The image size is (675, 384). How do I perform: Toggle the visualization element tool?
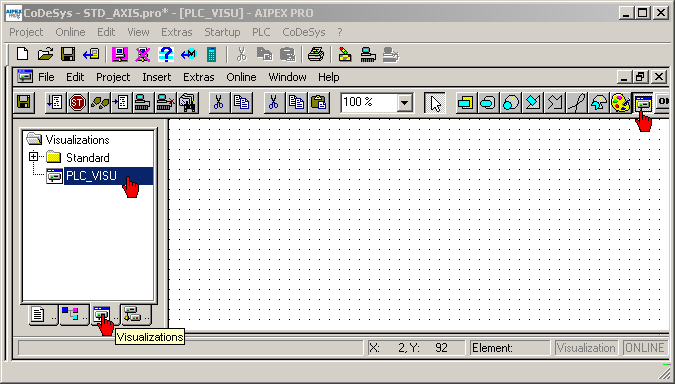642,103
